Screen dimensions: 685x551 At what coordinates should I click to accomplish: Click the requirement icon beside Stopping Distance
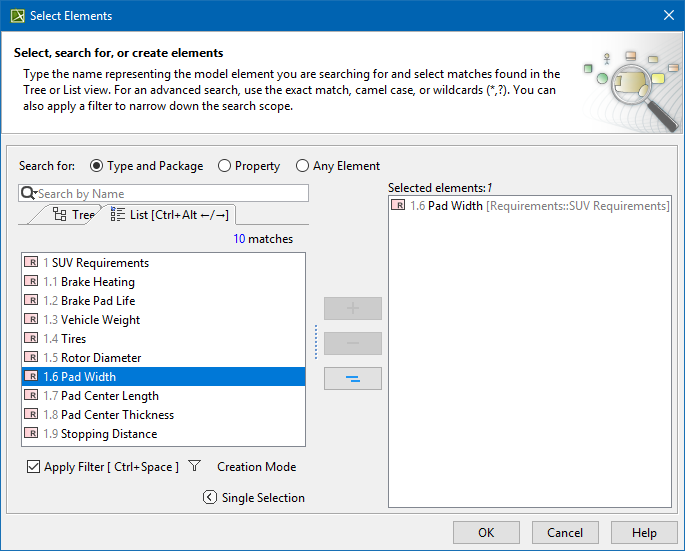tap(31, 434)
